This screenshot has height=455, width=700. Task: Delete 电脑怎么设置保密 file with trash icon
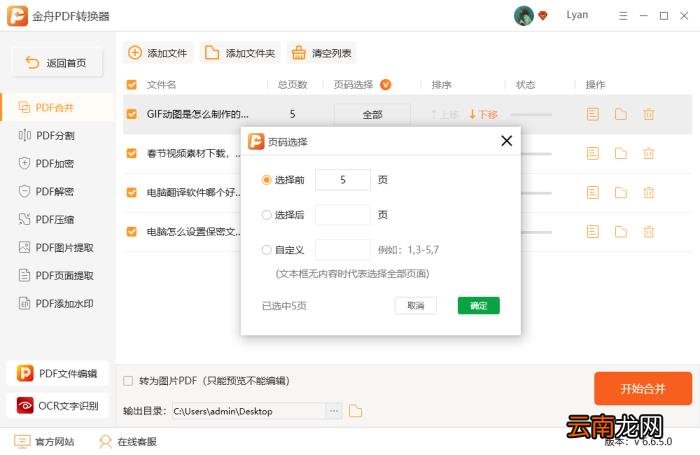click(x=649, y=232)
